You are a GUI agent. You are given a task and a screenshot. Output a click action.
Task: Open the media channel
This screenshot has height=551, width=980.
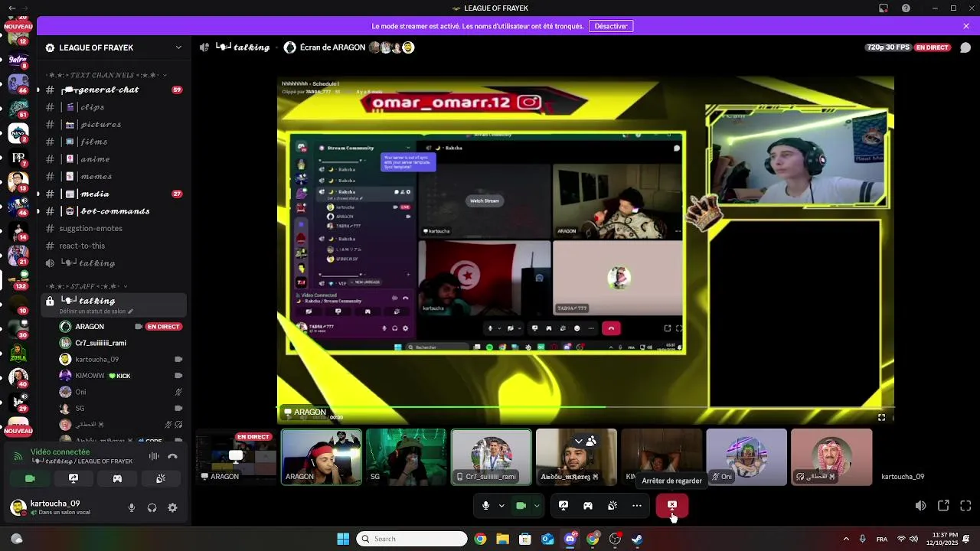(113, 194)
